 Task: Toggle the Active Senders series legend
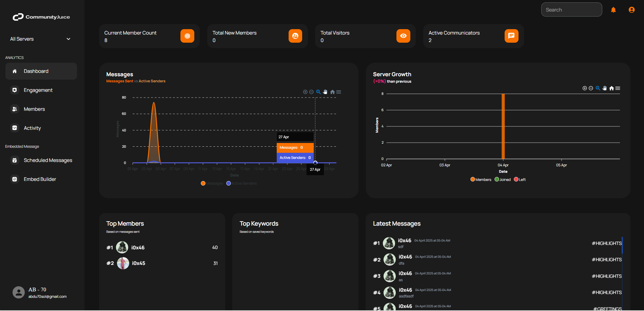click(x=241, y=183)
